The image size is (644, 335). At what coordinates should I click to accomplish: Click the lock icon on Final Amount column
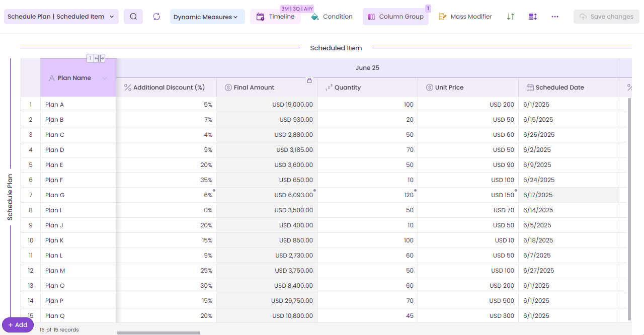coord(309,80)
